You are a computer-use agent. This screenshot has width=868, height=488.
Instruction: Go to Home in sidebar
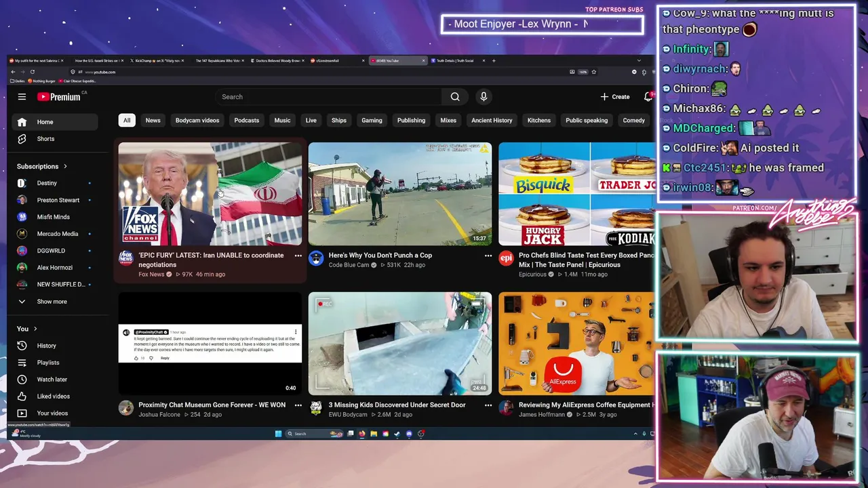56,122
